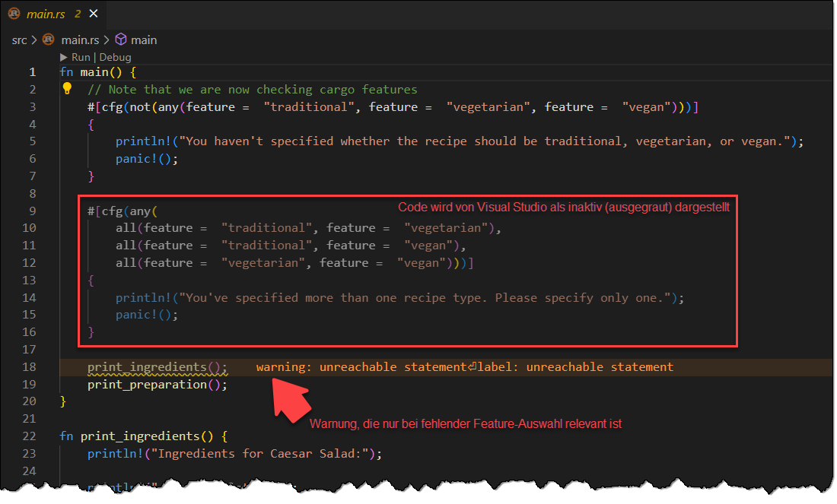
Task: Click the Rust icon in the breadcrumb
Action: coord(48,40)
